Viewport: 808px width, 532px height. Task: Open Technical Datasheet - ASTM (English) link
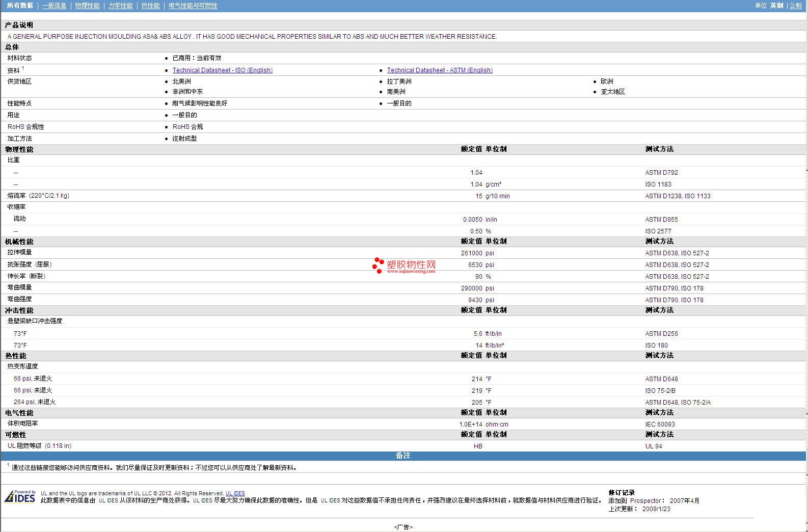tap(439, 70)
